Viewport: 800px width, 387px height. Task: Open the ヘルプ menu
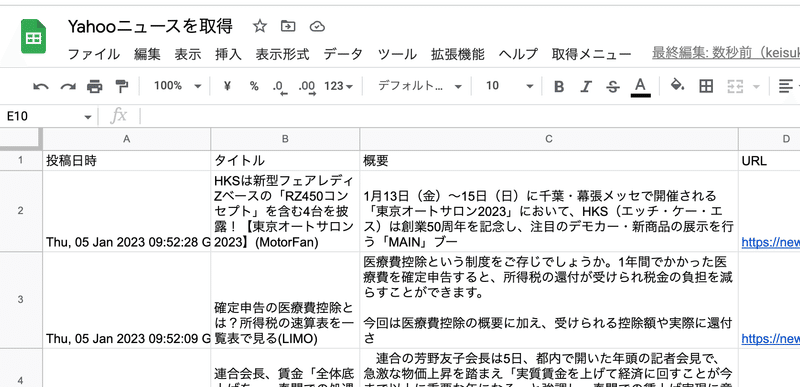(518, 54)
